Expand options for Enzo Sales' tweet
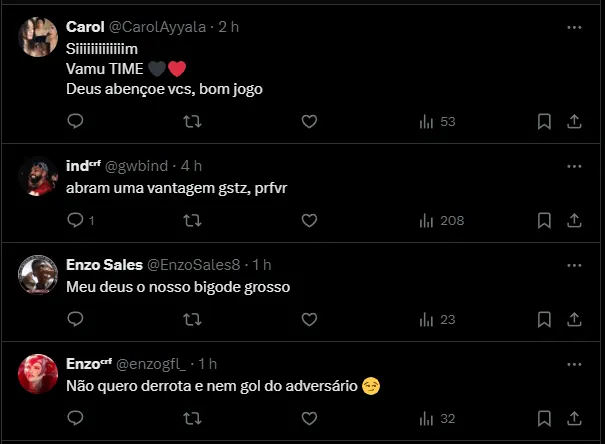This screenshot has width=605, height=444. click(573, 264)
